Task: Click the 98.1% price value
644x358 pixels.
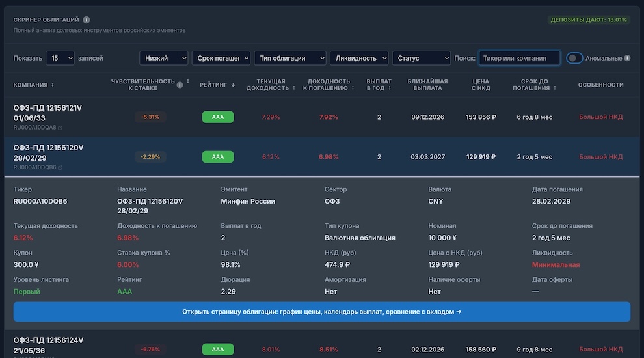Action: click(x=230, y=265)
